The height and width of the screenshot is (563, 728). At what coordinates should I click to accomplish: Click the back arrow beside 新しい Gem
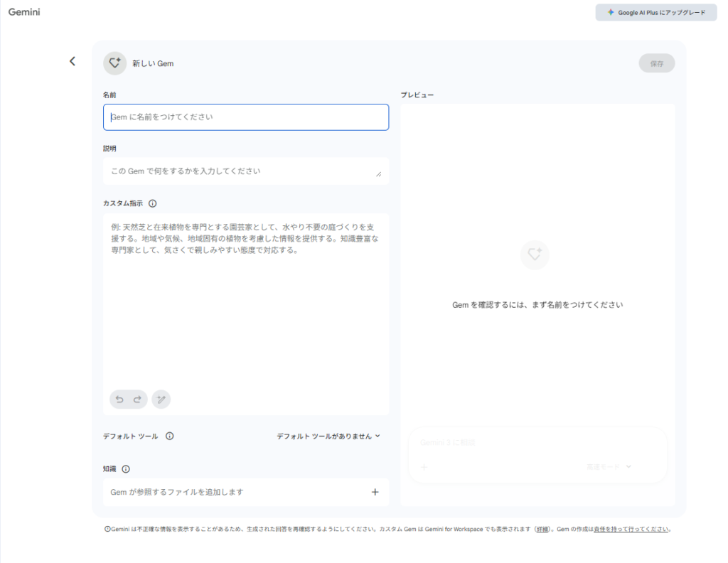click(72, 61)
